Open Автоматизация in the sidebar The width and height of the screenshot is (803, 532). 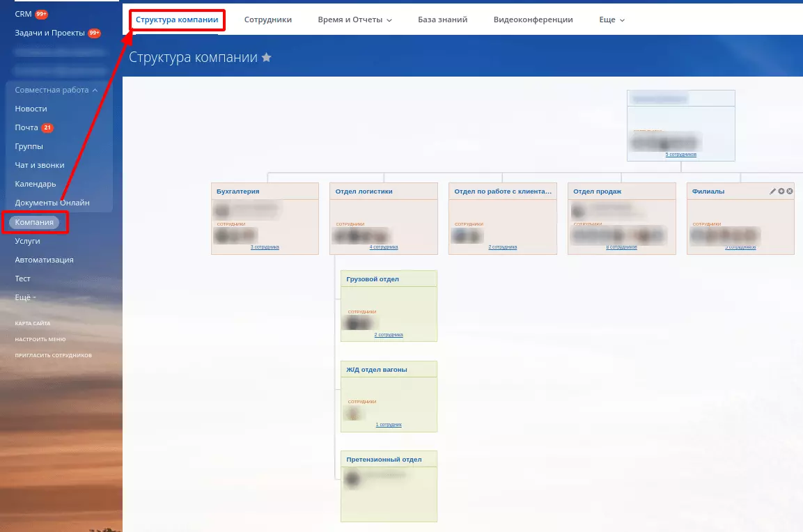(x=44, y=260)
